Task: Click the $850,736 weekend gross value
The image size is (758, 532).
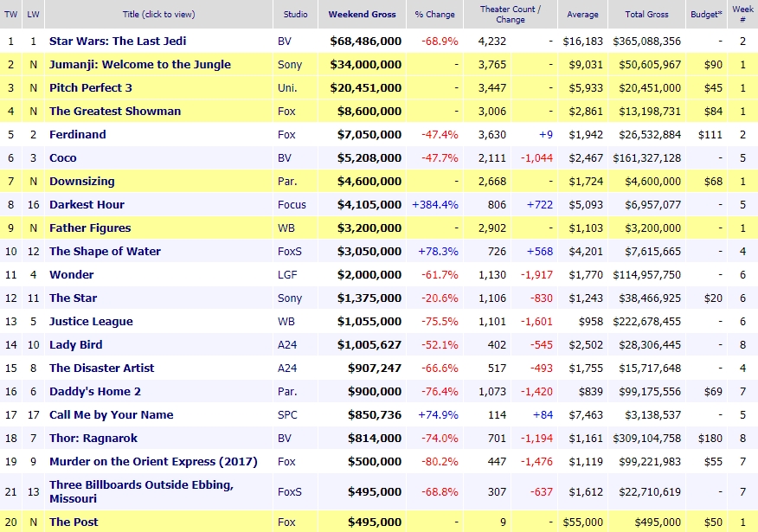Action: pyautogui.click(x=375, y=414)
